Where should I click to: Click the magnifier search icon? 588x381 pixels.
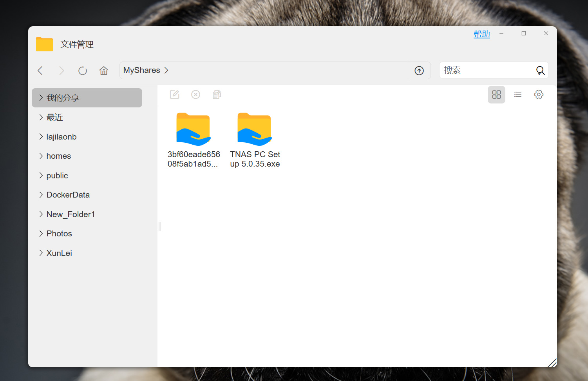(x=540, y=71)
